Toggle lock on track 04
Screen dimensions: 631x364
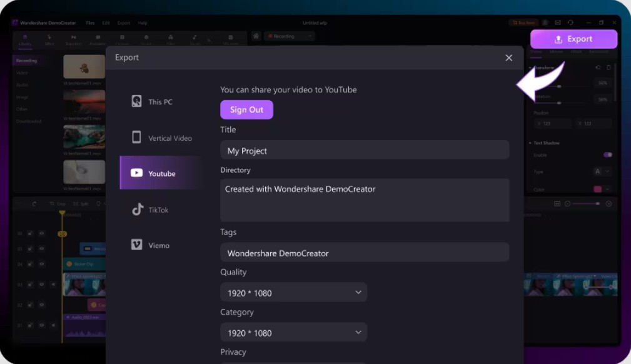coord(30,264)
